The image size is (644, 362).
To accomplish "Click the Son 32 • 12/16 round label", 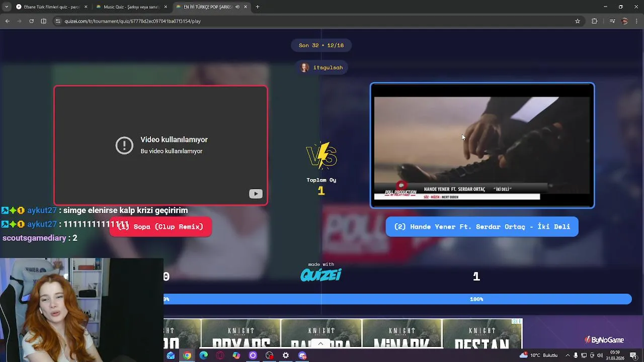I will tap(321, 45).
